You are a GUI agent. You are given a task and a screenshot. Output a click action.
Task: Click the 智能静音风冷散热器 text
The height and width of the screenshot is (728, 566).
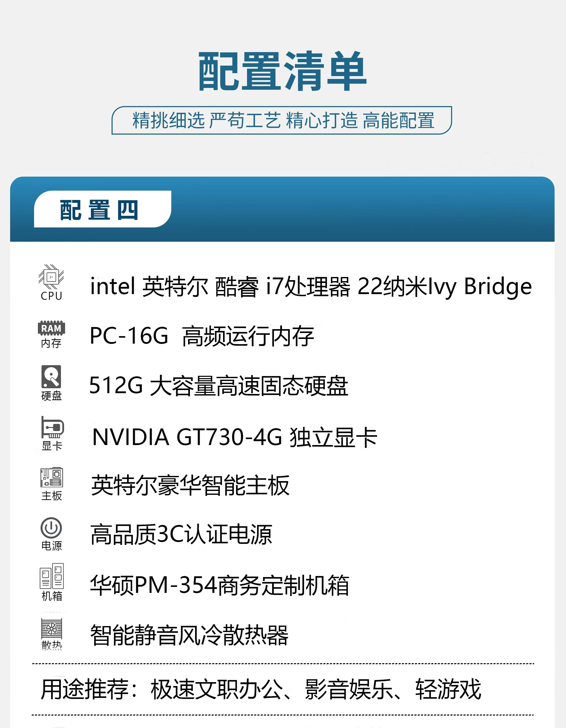pyautogui.click(x=189, y=635)
